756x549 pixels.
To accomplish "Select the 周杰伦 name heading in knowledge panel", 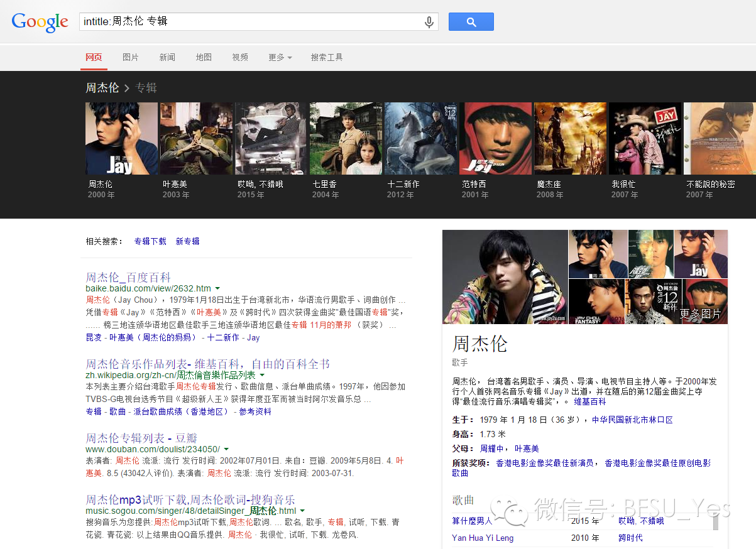I will coord(479,344).
